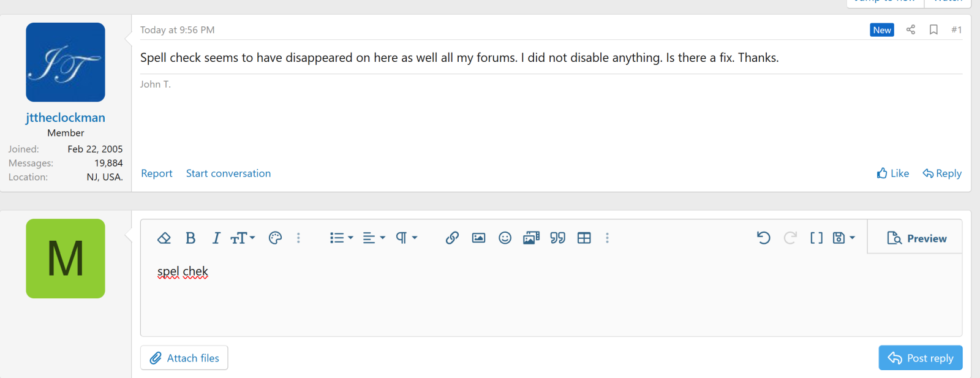Open the text alignment dropdown
The width and height of the screenshot is (980, 378).
[374, 238]
